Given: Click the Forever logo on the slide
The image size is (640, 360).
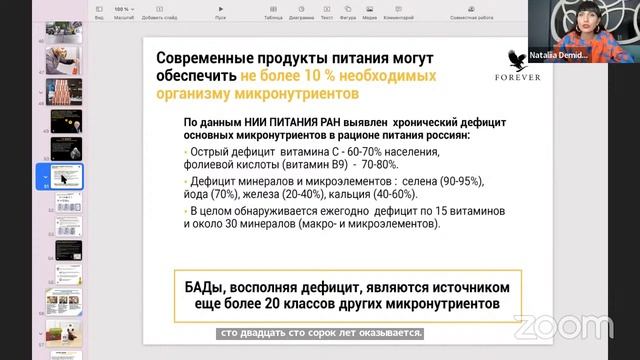Looking at the screenshot, I should (x=518, y=65).
